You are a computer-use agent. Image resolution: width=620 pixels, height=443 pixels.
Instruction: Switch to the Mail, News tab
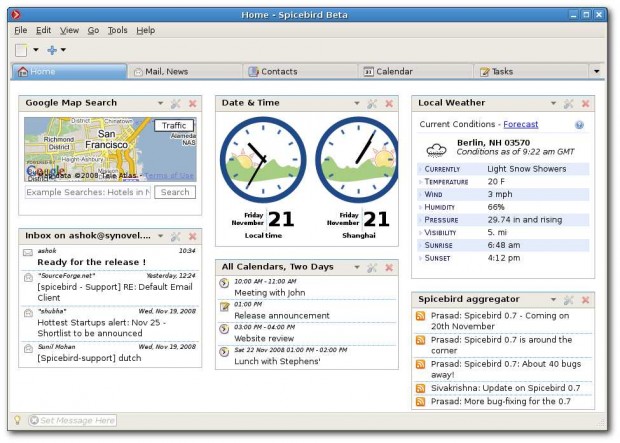coord(185,72)
